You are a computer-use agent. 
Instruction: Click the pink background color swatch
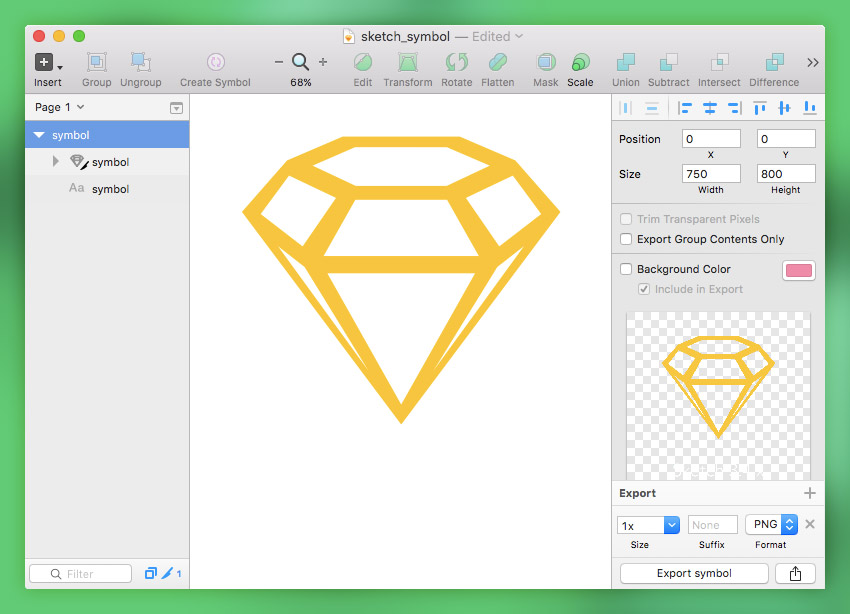[798, 270]
